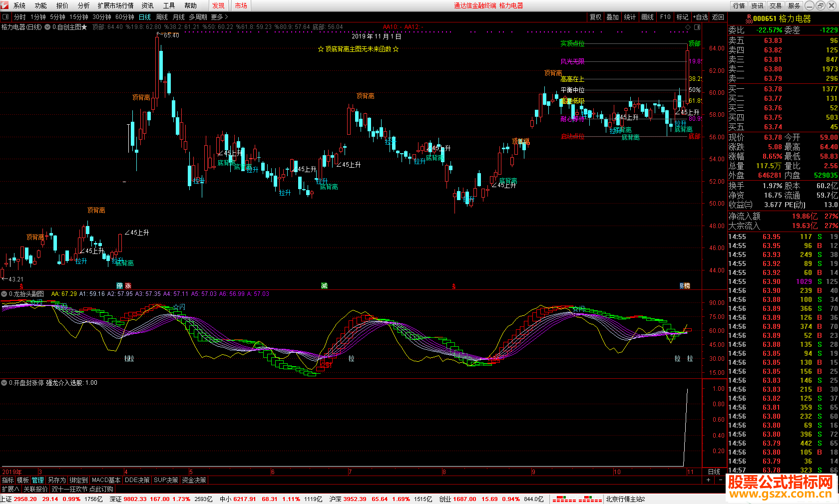Click the 资讯 top-right button
Viewport: 839px width, 504px height.
coord(757,5)
